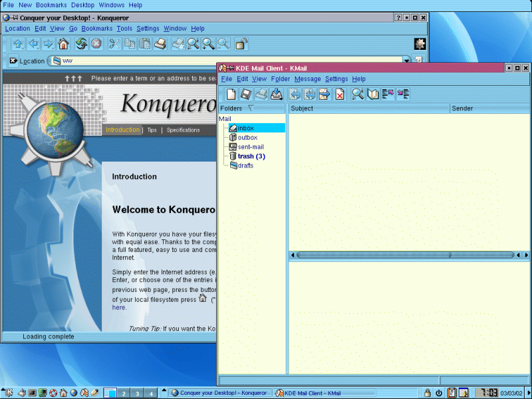Print the page from Konqueror's toolbar
Viewport: 532px width, 399px height.
tap(160, 44)
